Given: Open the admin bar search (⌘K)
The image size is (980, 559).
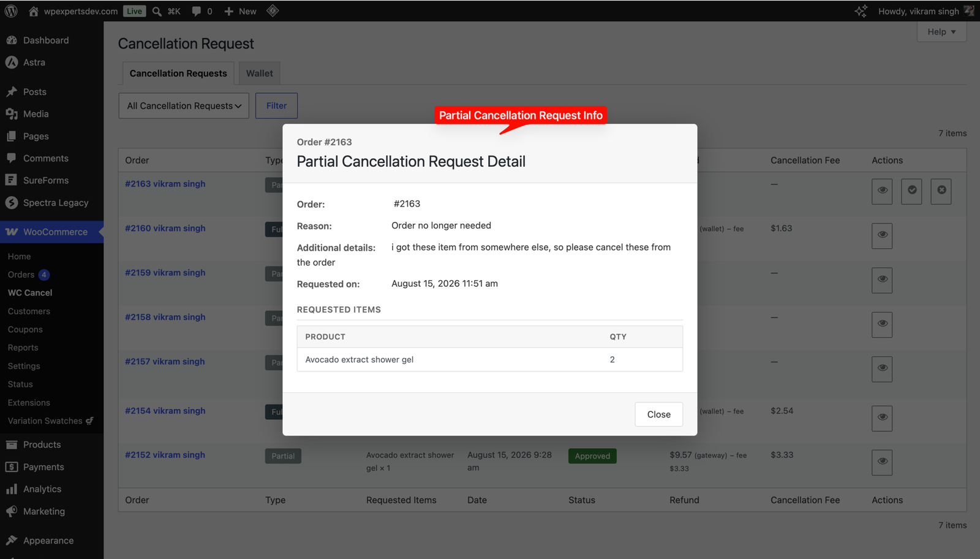Looking at the screenshot, I should pos(166,11).
